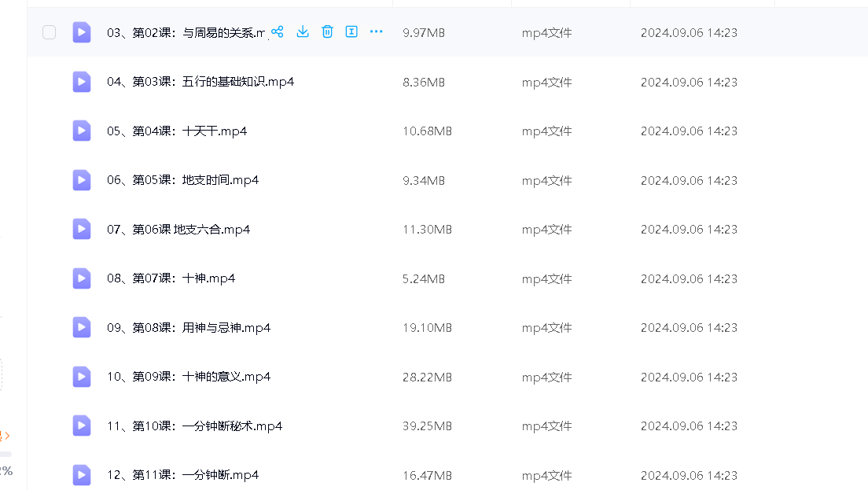Select the row showing size 39.25MB
The height and width of the screenshot is (490, 868).
tap(427, 426)
